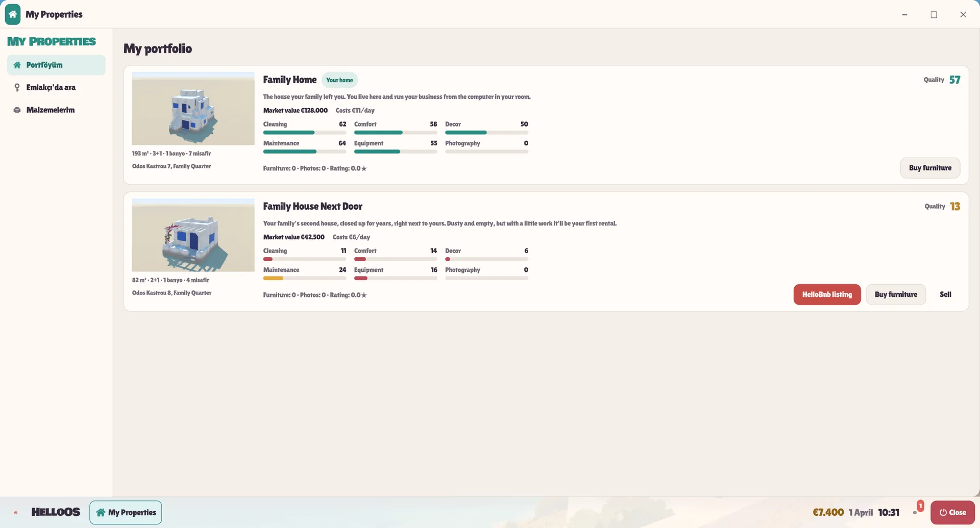Click 'Costs €11/day'
The width and height of the screenshot is (980, 528).
coord(355,111)
